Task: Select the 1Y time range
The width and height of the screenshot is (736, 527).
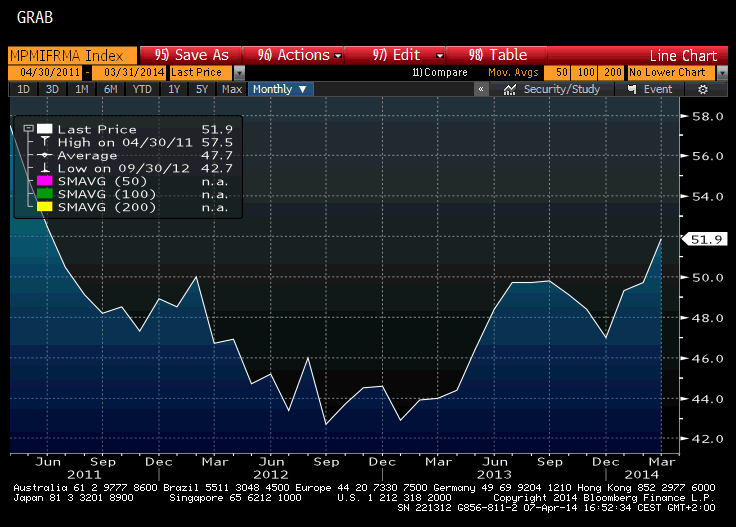Action: click(174, 89)
